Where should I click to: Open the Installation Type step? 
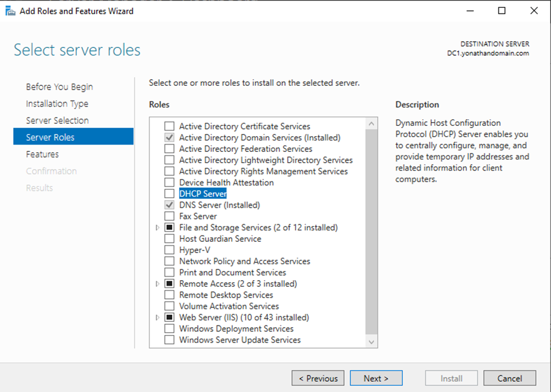click(57, 103)
